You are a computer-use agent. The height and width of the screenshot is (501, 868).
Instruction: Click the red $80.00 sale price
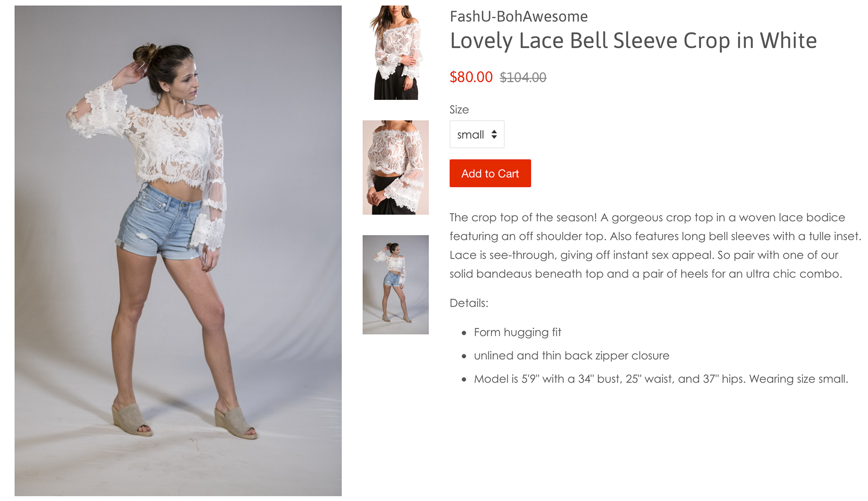click(x=471, y=77)
